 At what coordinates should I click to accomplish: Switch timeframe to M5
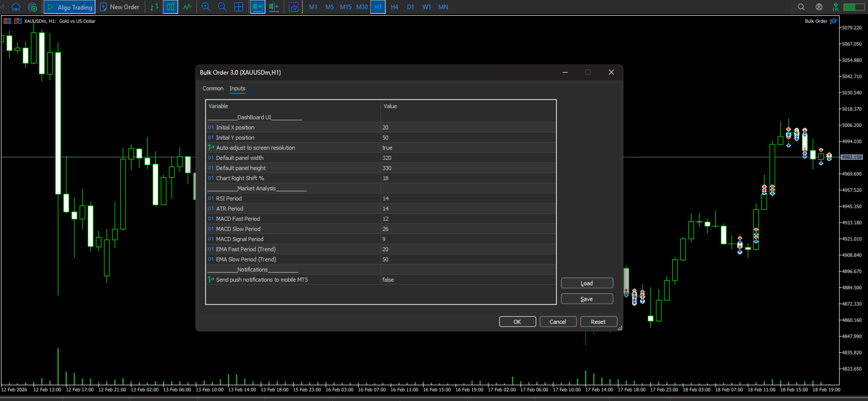329,7
